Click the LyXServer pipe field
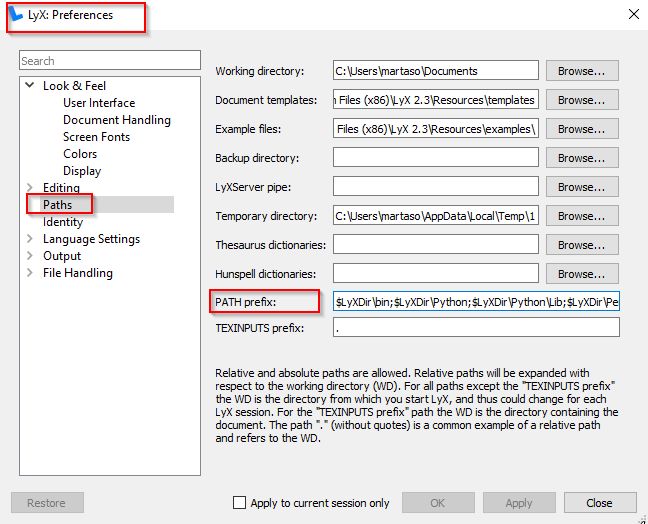Image resolution: width=648 pixels, height=524 pixels. [436, 187]
